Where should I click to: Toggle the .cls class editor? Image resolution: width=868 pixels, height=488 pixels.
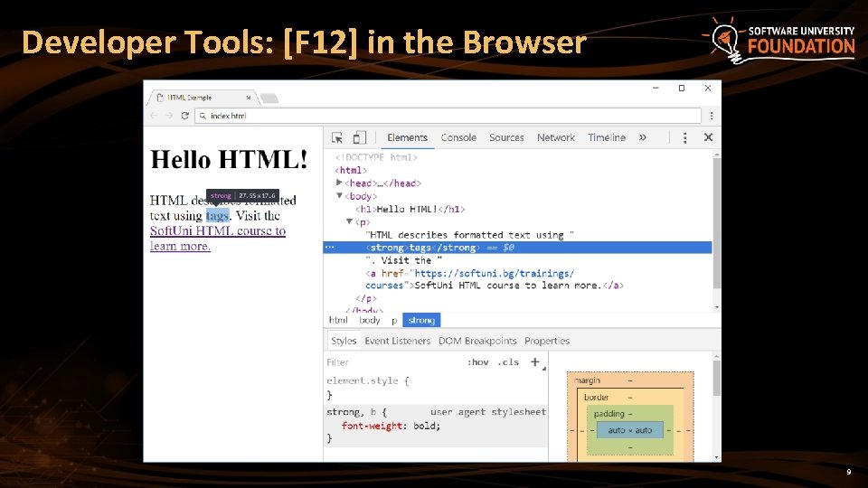pyautogui.click(x=507, y=361)
